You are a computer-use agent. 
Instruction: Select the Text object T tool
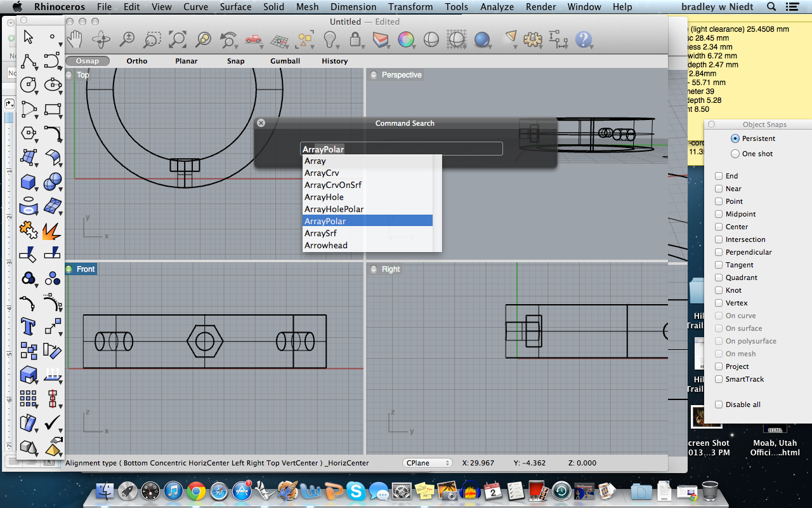[28, 326]
